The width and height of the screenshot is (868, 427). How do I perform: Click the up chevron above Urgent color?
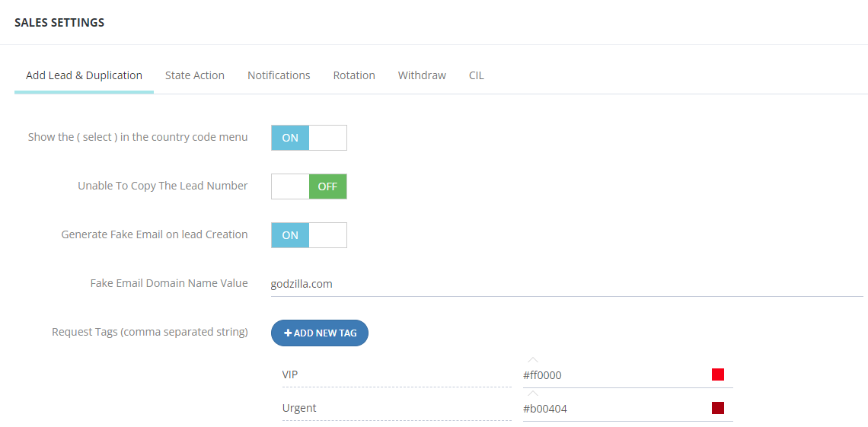click(x=533, y=394)
